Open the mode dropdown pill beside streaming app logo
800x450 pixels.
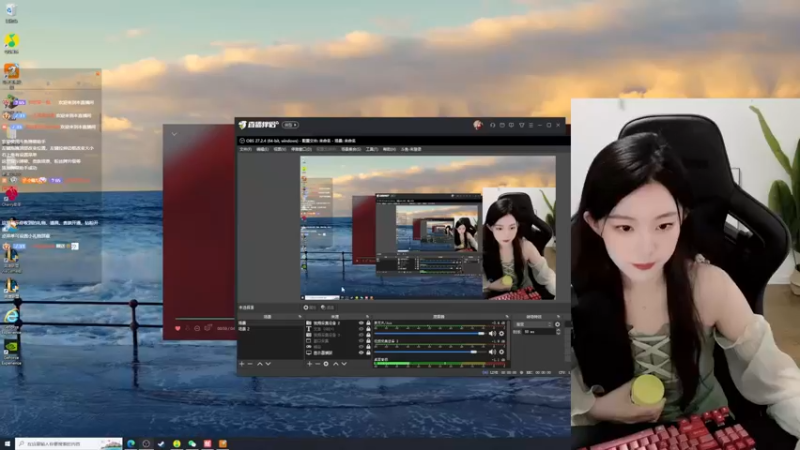tap(290, 125)
